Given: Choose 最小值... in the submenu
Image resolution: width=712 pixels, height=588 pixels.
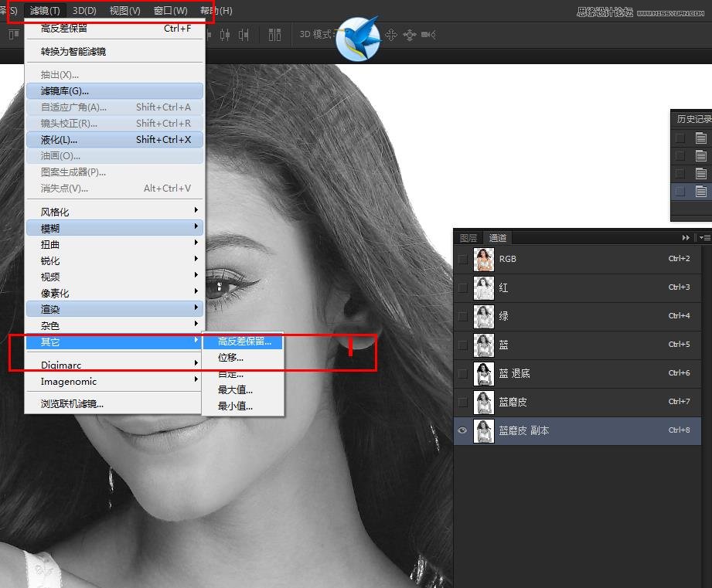Looking at the screenshot, I should point(243,406).
